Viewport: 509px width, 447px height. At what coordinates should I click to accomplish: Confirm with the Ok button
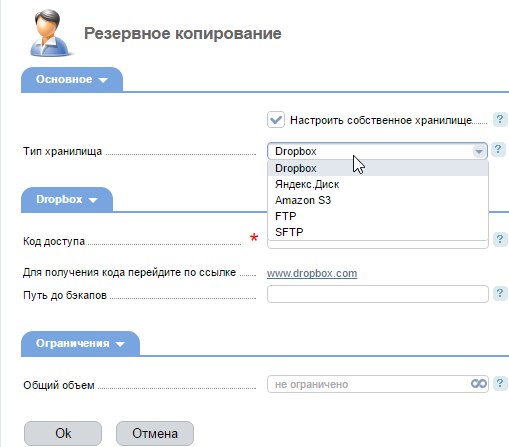[x=63, y=433]
